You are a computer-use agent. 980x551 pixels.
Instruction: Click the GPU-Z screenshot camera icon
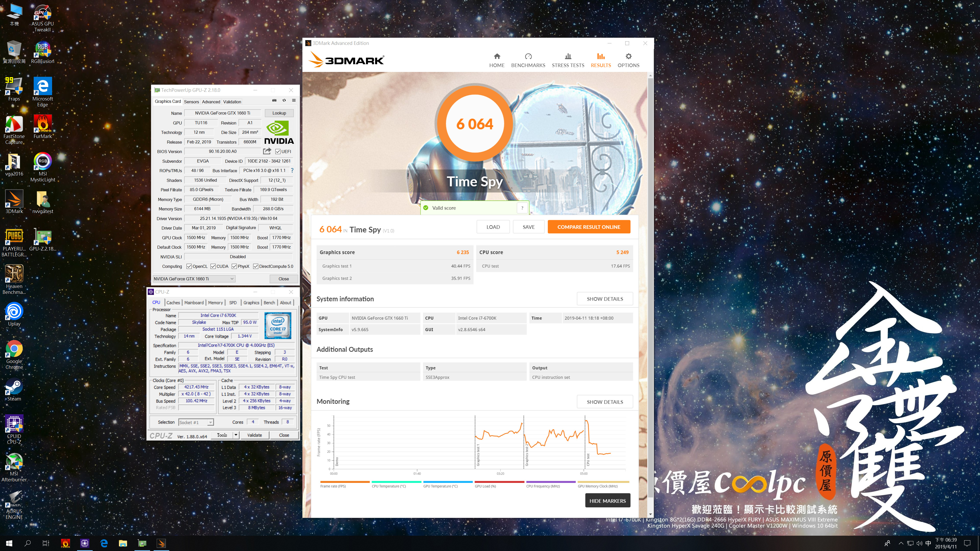(274, 101)
